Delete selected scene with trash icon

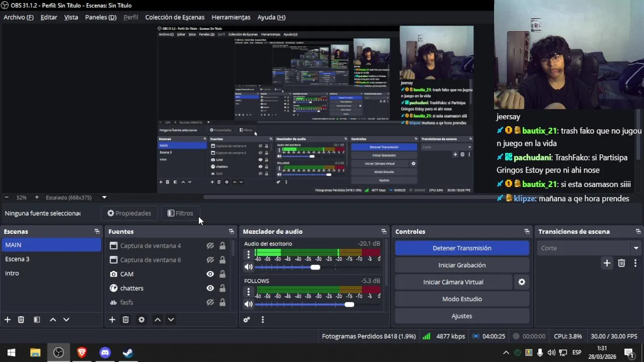coord(21,320)
